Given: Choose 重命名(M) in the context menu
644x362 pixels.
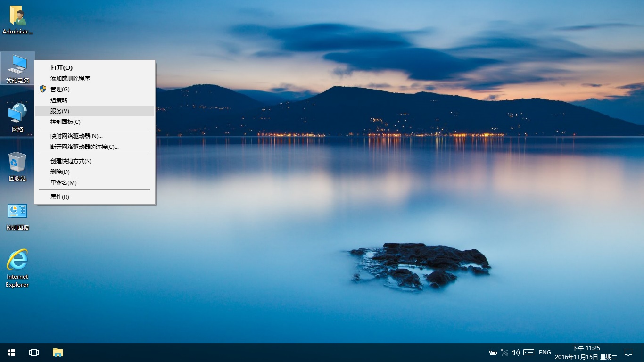Looking at the screenshot, I should [x=95, y=182].
